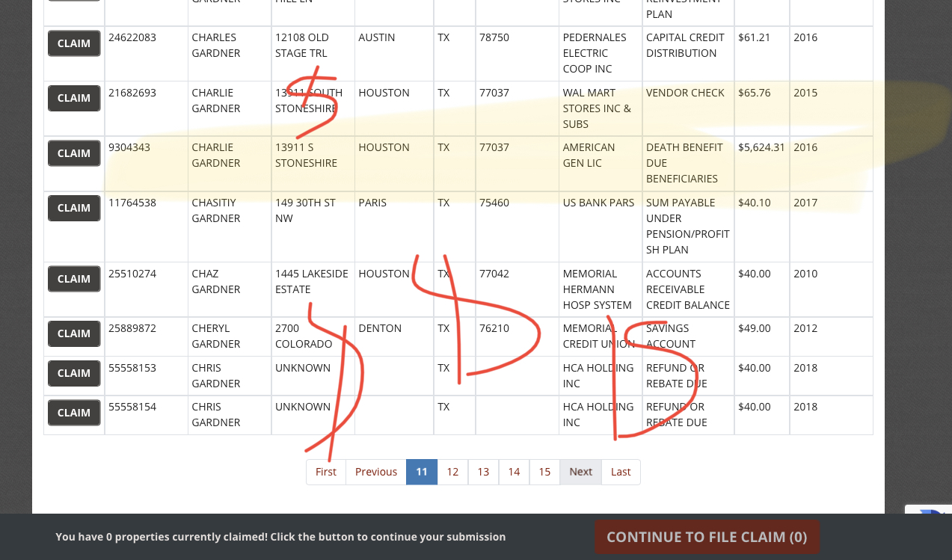Select amount $61.21 cell
952x560 pixels.
(761, 54)
